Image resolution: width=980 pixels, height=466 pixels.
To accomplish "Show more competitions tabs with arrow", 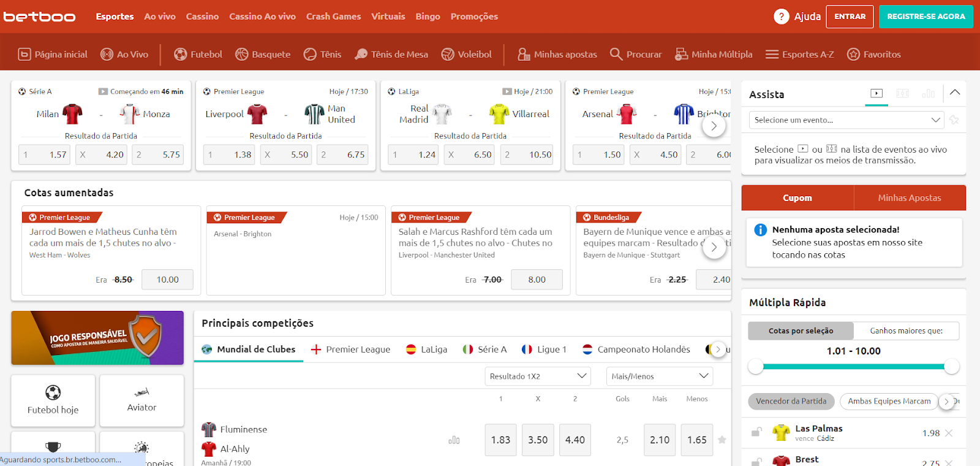I will 718,349.
